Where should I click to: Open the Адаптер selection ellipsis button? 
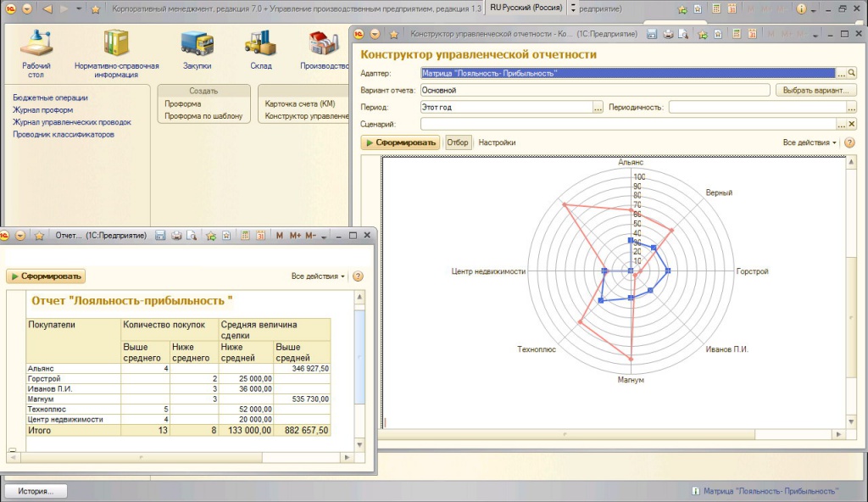(842, 73)
